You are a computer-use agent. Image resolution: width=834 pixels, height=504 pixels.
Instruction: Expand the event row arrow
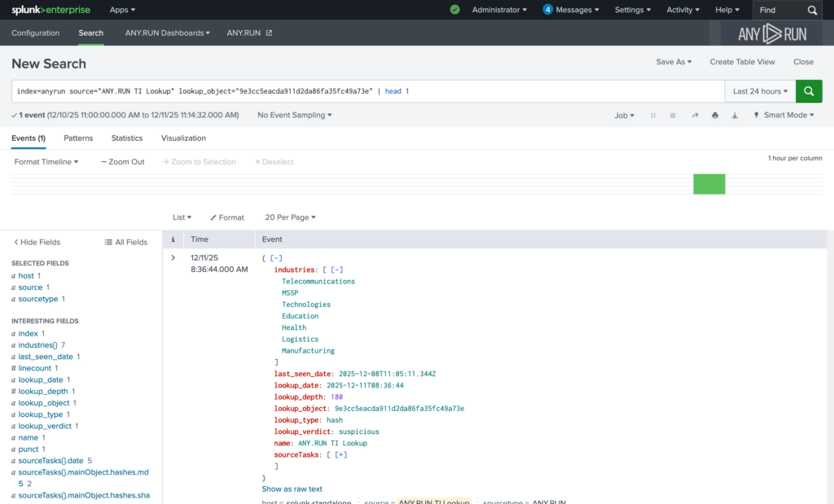click(173, 258)
